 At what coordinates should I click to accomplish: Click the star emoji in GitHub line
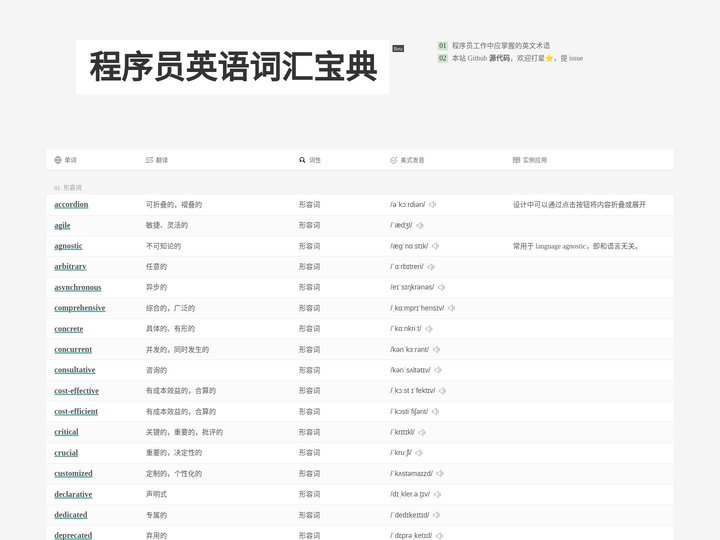[x=549, y=58]
